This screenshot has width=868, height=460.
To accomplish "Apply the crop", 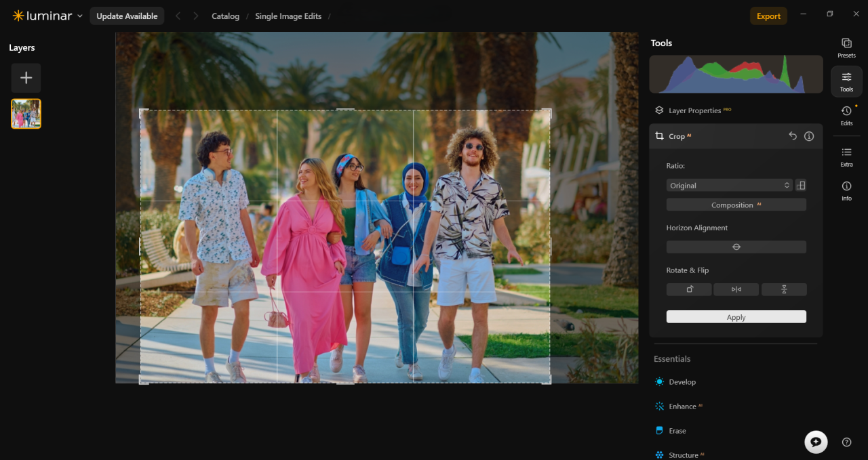I will point(736,317).
